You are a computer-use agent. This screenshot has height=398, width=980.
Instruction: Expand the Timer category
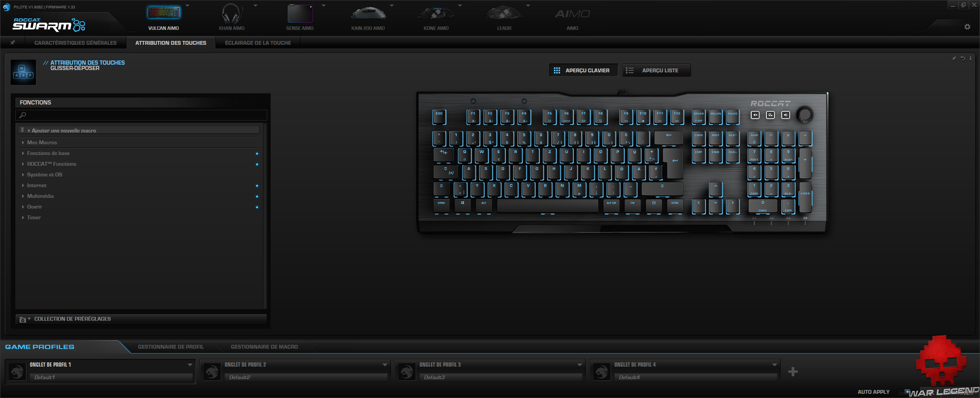pos(23,217)
